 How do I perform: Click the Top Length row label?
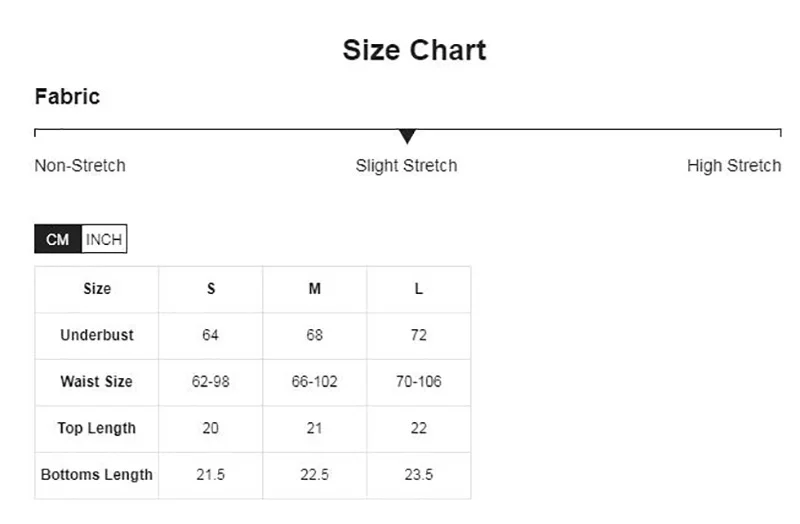pos(97,428)
